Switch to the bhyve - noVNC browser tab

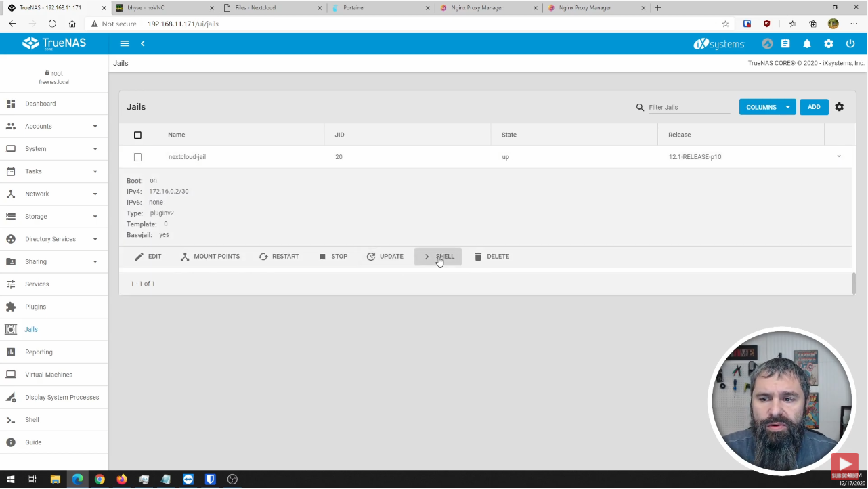tap(163, 8)
